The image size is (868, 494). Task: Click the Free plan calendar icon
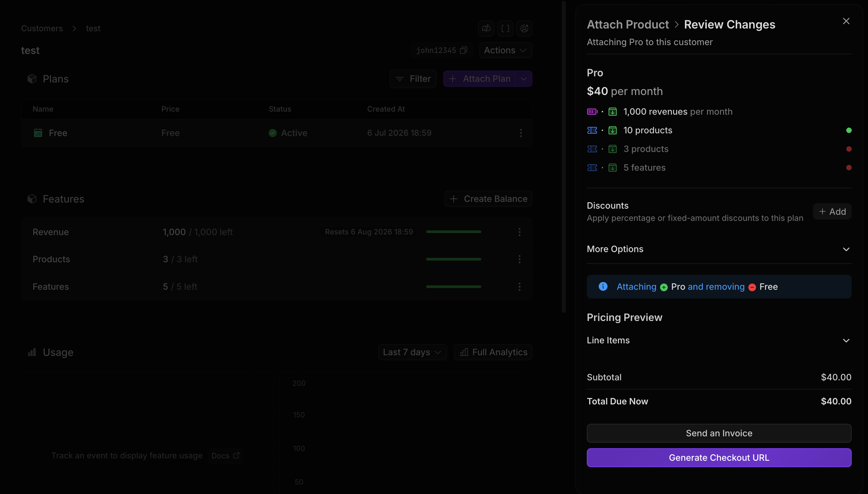[x=38, y=133]
